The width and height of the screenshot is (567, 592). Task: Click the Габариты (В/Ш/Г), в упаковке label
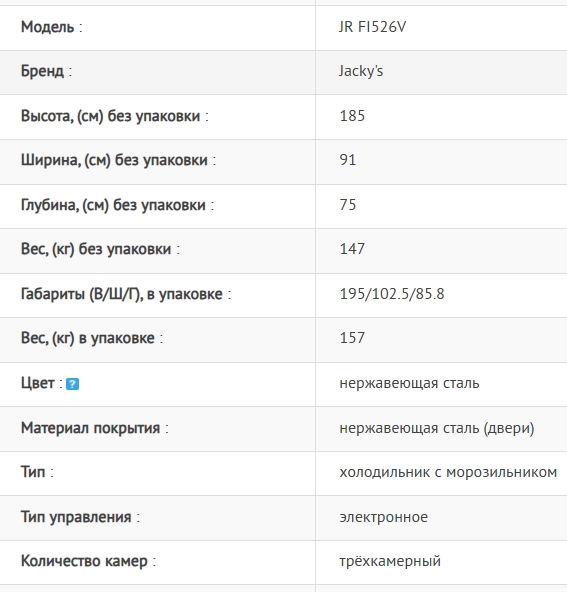[x=126, y=294]
